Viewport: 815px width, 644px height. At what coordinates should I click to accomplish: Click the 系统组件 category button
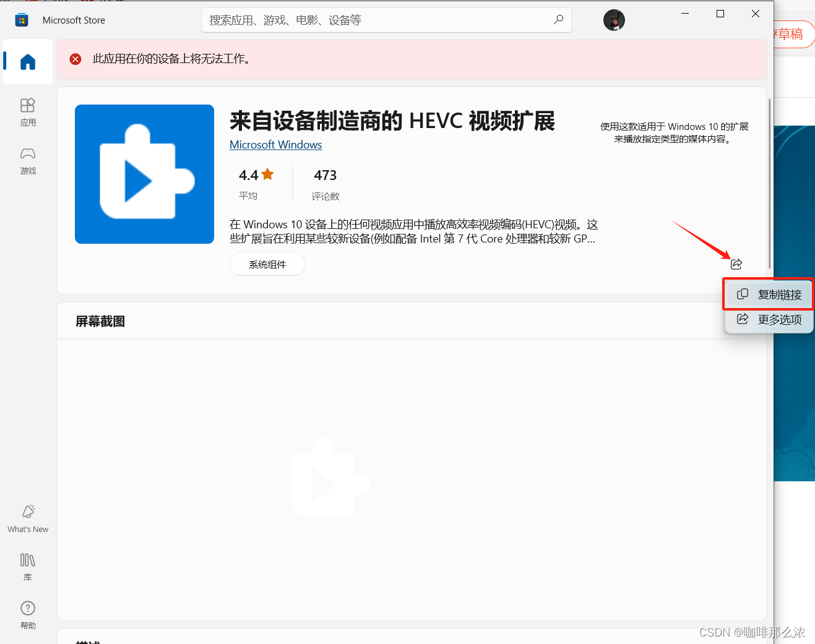pyautogui.click(x=267, y=264)
